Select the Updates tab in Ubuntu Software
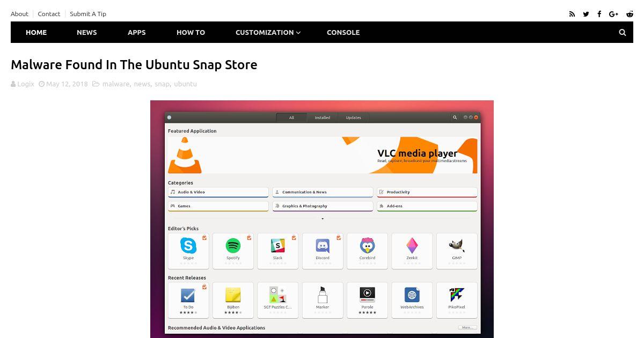Image resolution: width=644 pixels, height=338 pixels. click(x=353, y=117)
